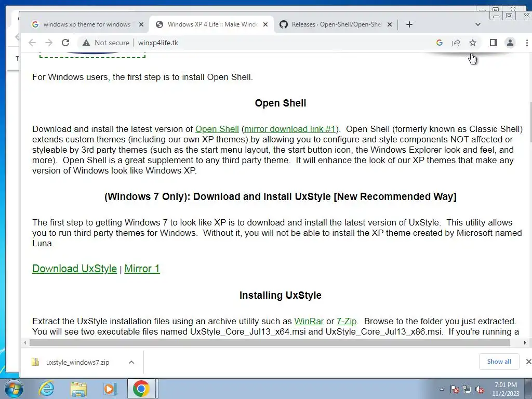Click the horizontal scrollbar left arrow
This screenshot has height=399, width=532.
point(25,343)
